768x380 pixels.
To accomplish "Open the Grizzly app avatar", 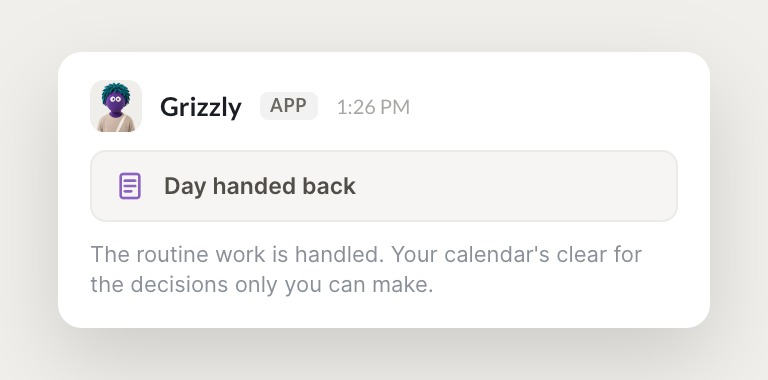I will click(116, 106).
